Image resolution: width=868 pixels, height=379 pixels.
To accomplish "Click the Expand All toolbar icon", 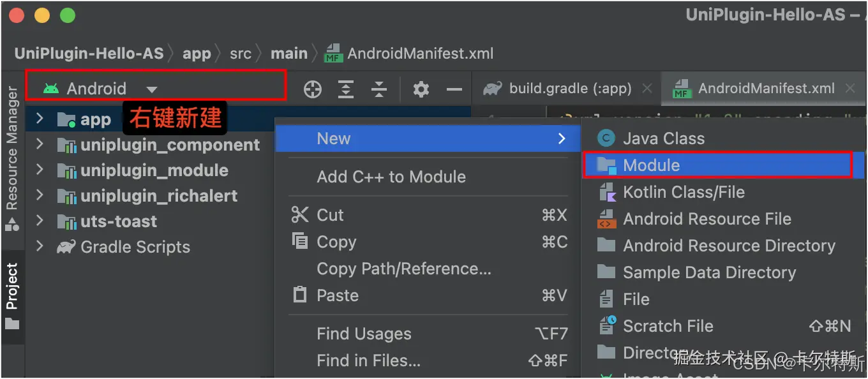I will click(x=346, y=89).
